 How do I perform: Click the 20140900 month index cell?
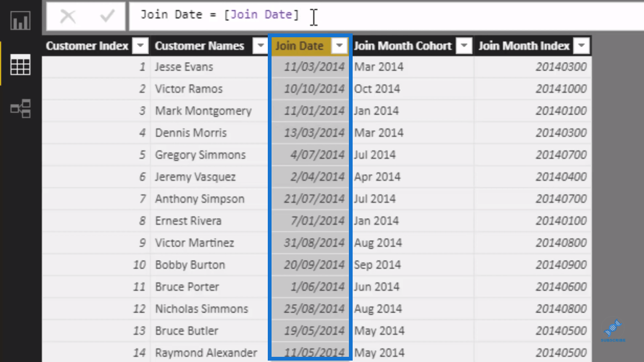click(x=533, y=265)
